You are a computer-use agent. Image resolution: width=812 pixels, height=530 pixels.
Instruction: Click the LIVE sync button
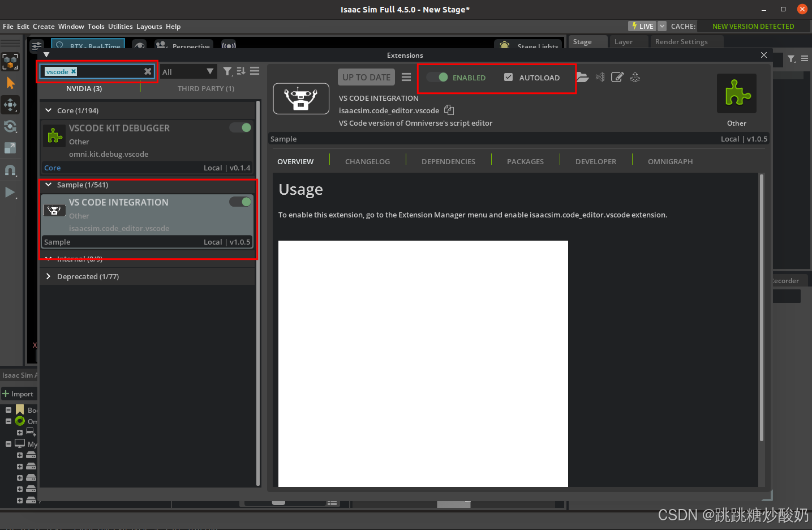pyautogui.click(x=642, y=26)
